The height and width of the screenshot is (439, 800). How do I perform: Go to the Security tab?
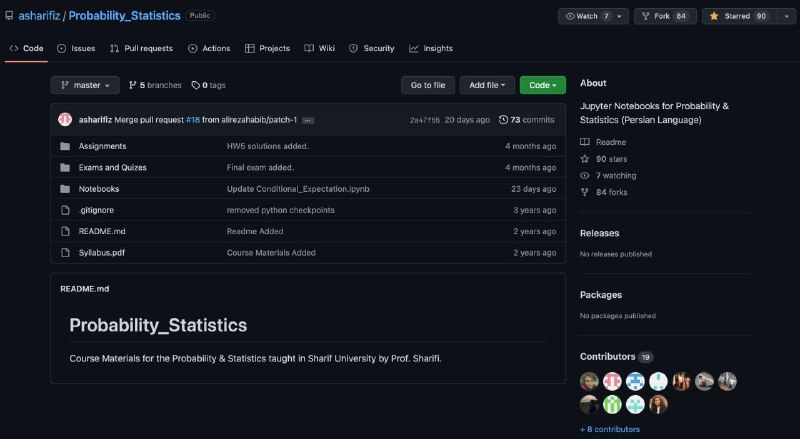pyautogui.click(x=372, y=48)
